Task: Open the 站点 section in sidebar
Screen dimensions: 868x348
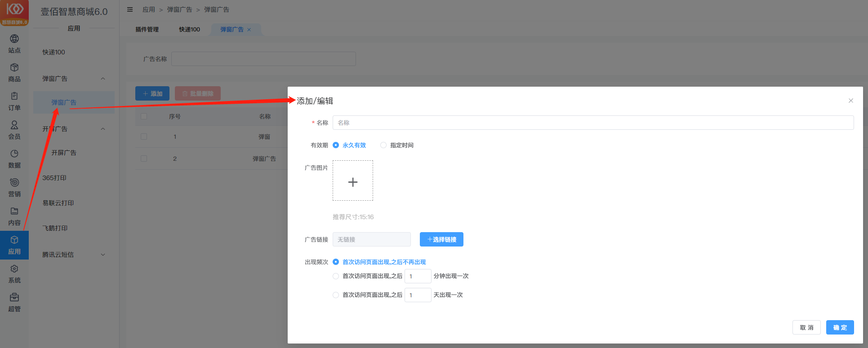Action: pyautogui.click(x=14, y=44)
